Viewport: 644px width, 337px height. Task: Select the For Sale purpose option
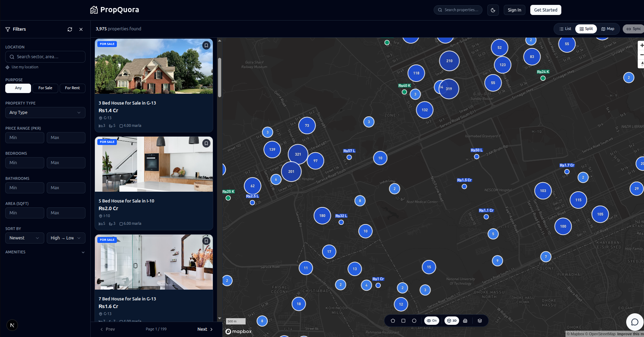tap(45, 88)
